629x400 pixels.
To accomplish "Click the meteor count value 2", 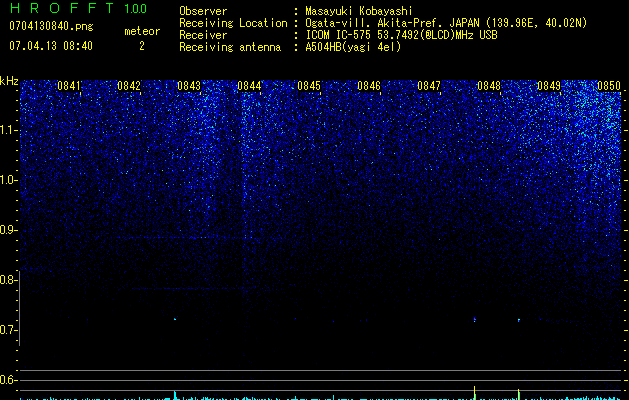I will tap(142, 46).
